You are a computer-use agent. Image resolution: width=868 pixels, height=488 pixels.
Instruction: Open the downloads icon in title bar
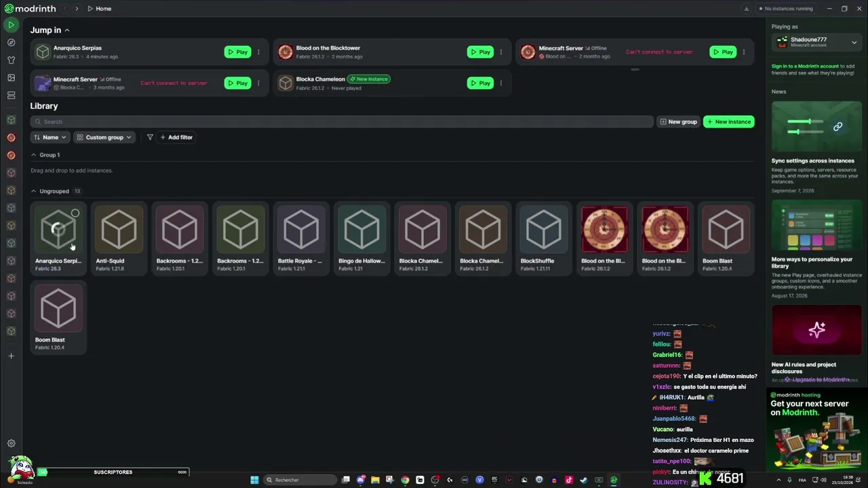tap(747, 9)
